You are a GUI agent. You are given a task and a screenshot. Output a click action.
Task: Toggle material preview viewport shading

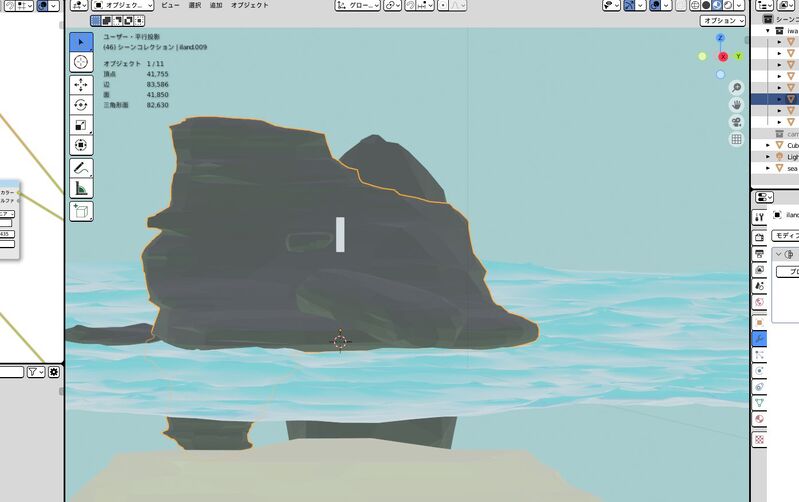(717, 5)
